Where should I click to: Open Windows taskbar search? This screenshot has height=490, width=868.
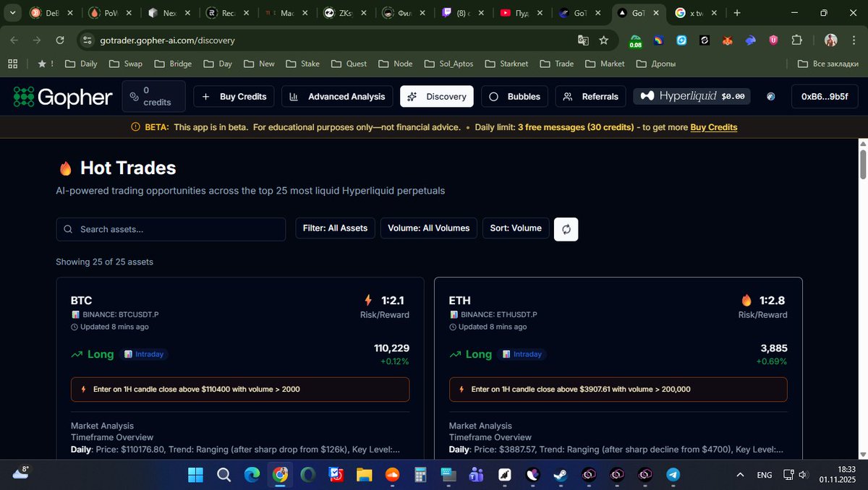coord(224,475)
